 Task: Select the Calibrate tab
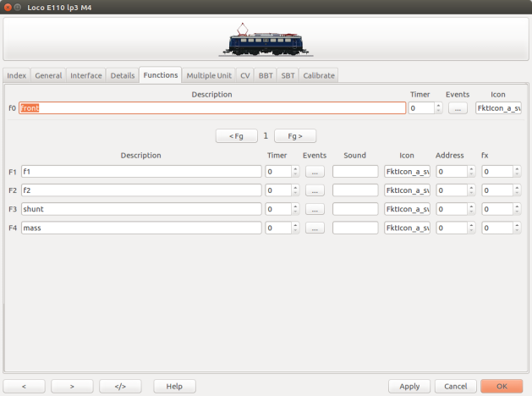click(x=319, y=75)
